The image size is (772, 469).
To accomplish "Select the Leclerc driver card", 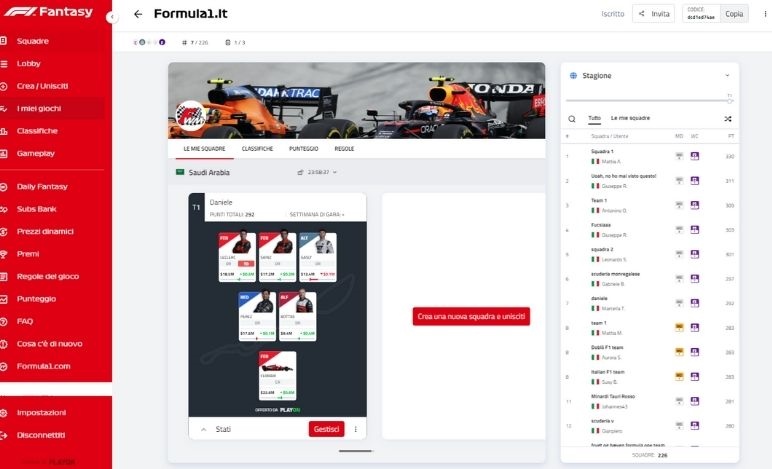I will [x=237, y=257].
